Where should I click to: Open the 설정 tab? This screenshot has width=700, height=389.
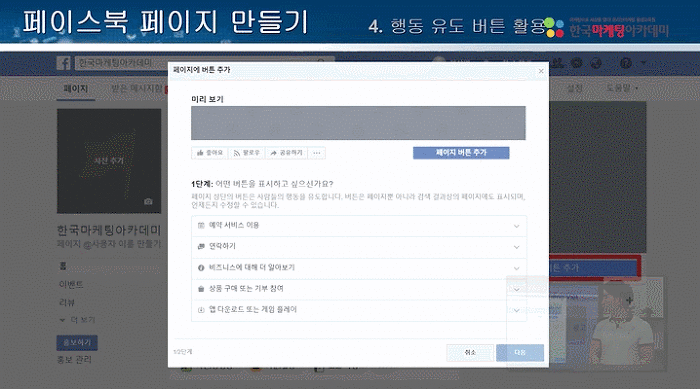point(574,88)
